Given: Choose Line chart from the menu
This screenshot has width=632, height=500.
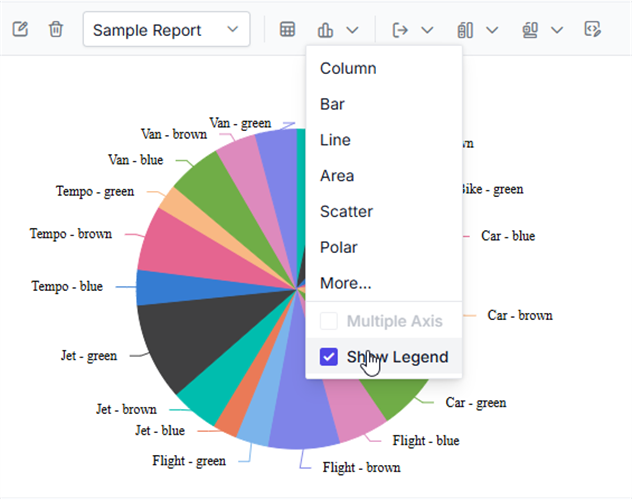Looking at the screenshot, I should pos(384,140).
